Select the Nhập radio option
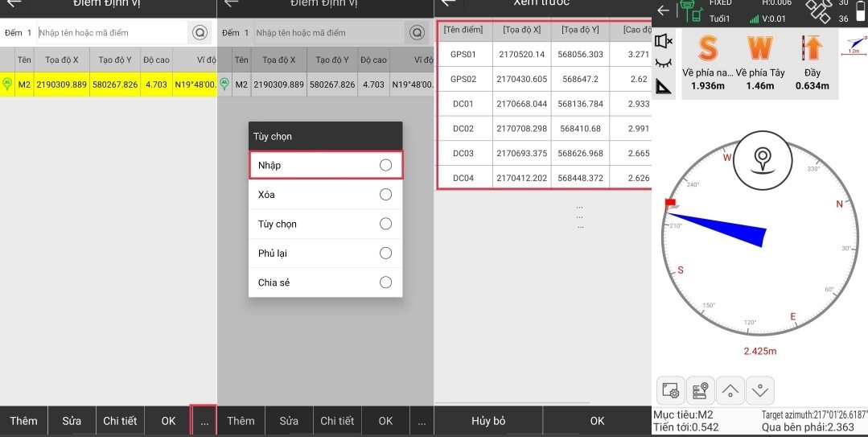 [x=385, y=165]
